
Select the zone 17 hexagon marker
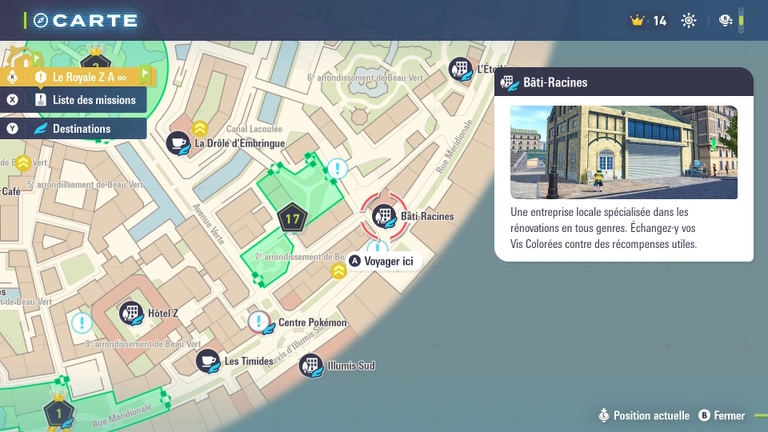click(292, 217)
